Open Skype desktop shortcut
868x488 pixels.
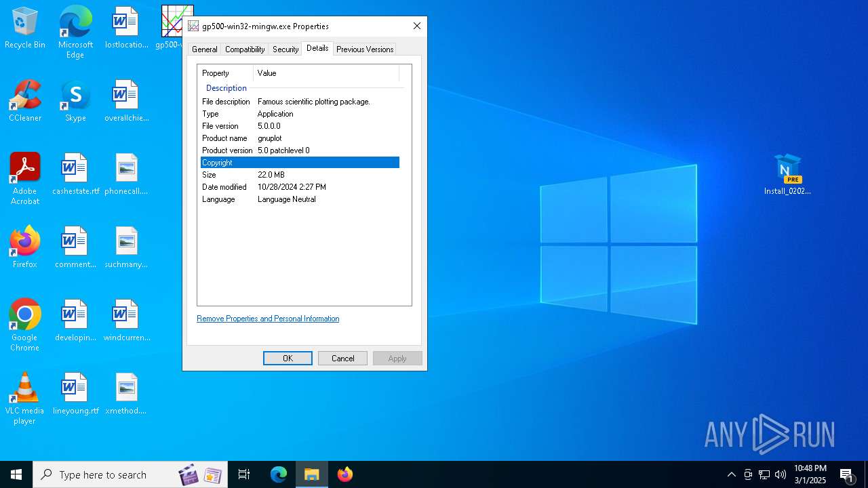(75, 101)
